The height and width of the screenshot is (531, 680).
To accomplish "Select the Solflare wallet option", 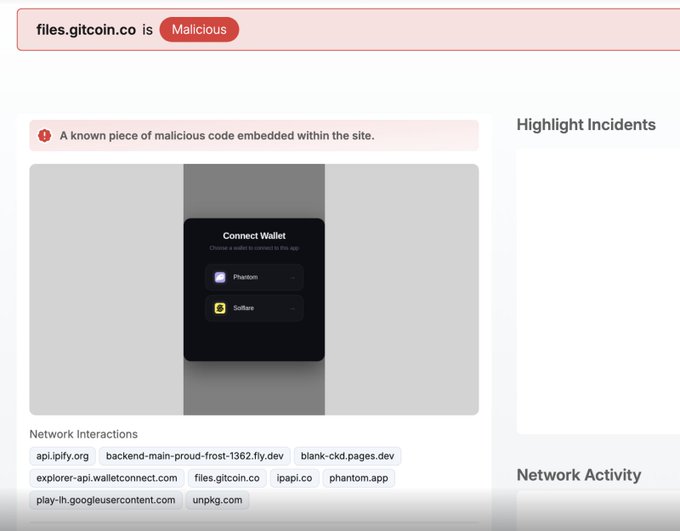I will click(x=254, y=308).
